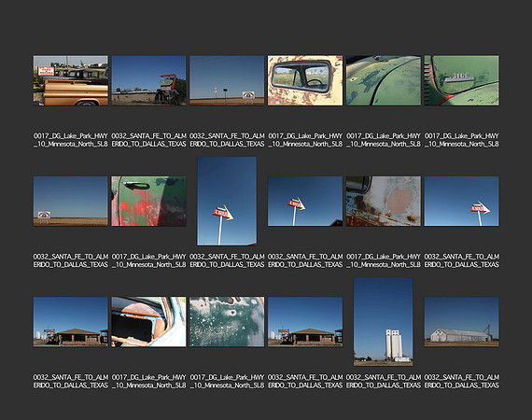Select the lone billboard on plain thumbnail
Viewport: 532px width, 420px height.
71,201
